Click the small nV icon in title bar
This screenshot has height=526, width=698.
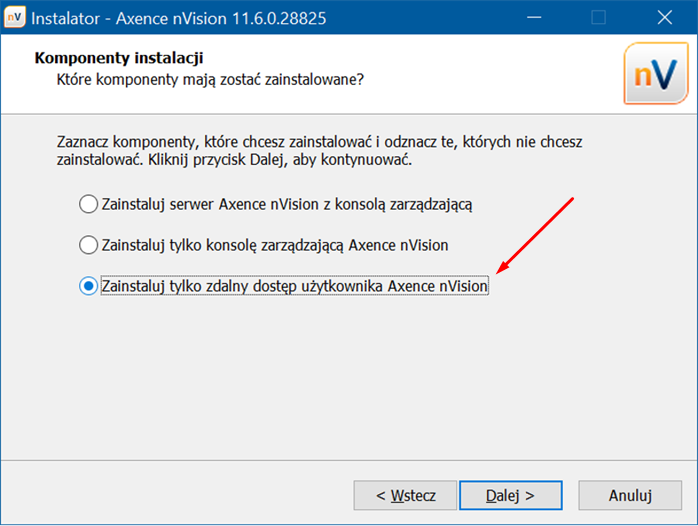pos(15,18)
